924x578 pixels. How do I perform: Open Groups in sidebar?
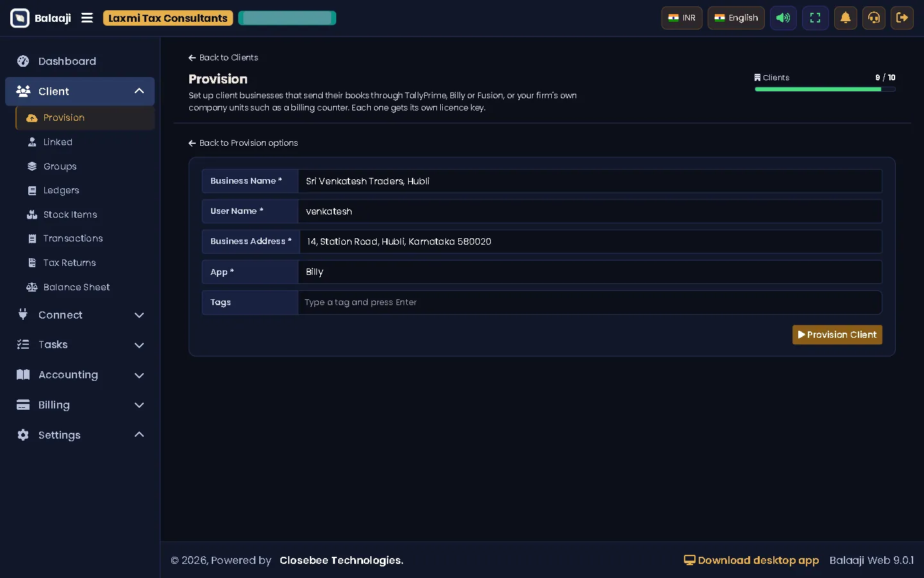(85, 166)
